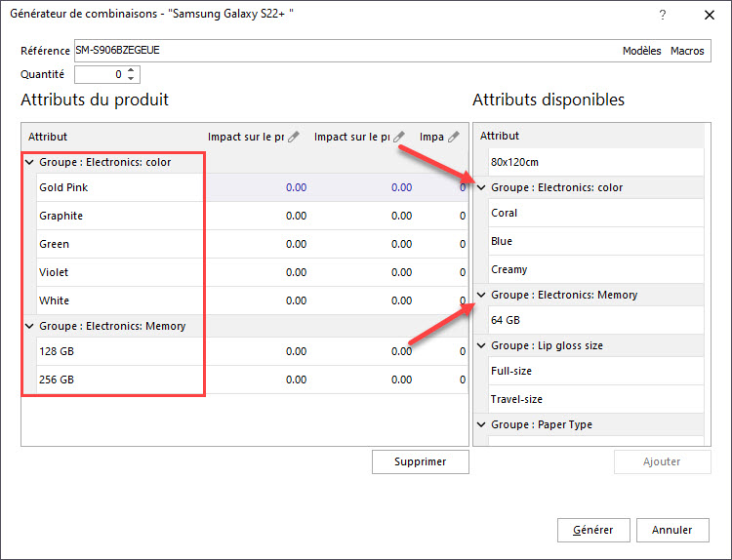Select Blue in available attributes
Viewport: 732px width, 560px height.
click(595, 241)
